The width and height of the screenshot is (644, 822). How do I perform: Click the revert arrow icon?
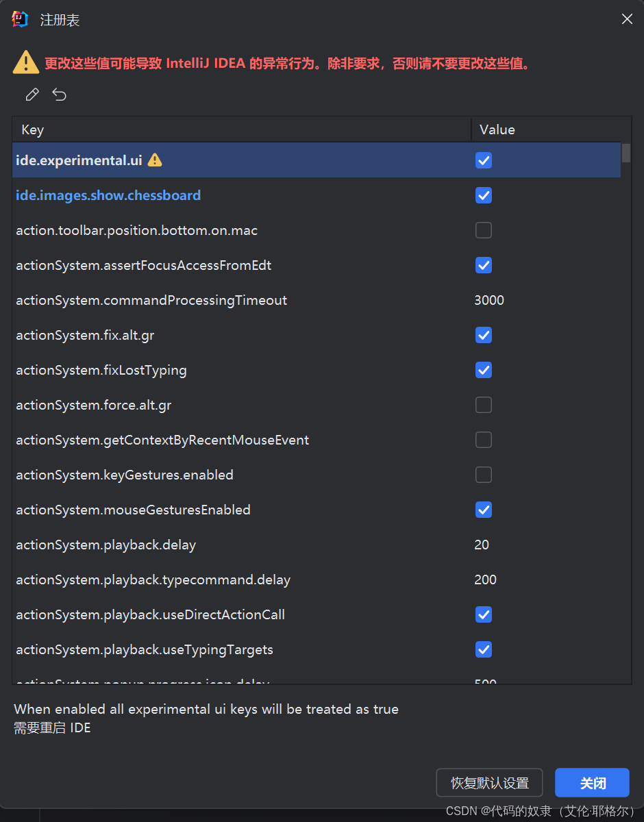[60, 95]
